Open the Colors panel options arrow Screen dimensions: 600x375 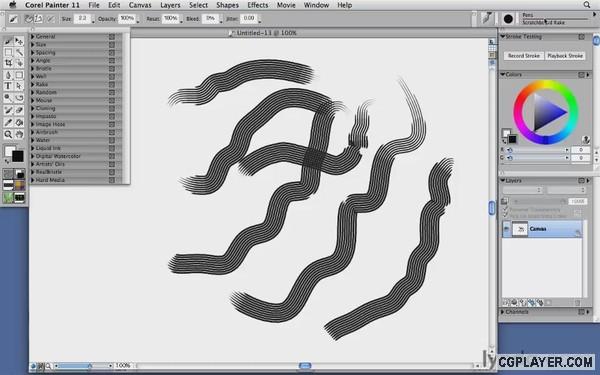(x=588, y=75)
